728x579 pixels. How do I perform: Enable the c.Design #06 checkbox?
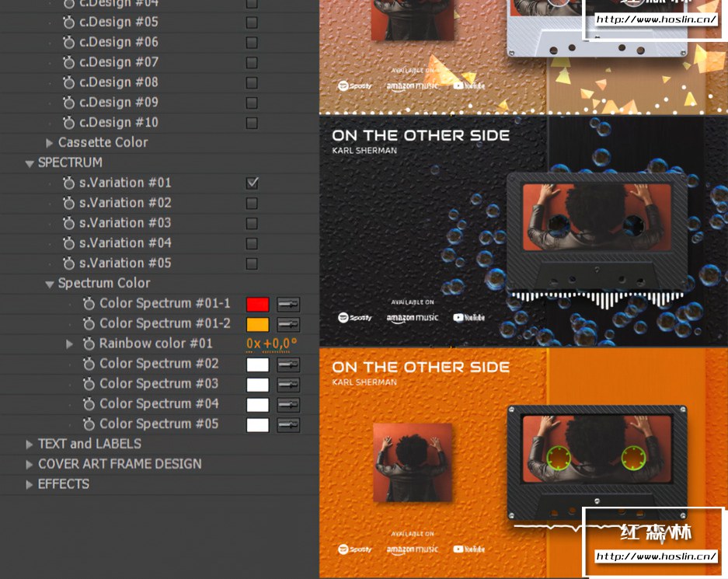pos(252,43)
